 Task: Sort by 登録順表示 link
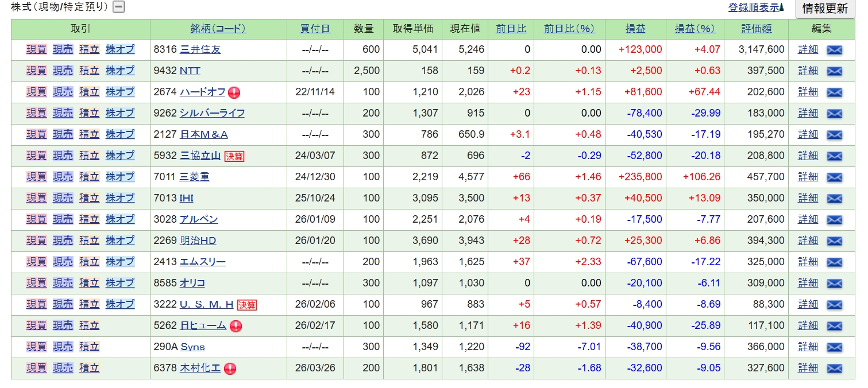click(753, 7)
